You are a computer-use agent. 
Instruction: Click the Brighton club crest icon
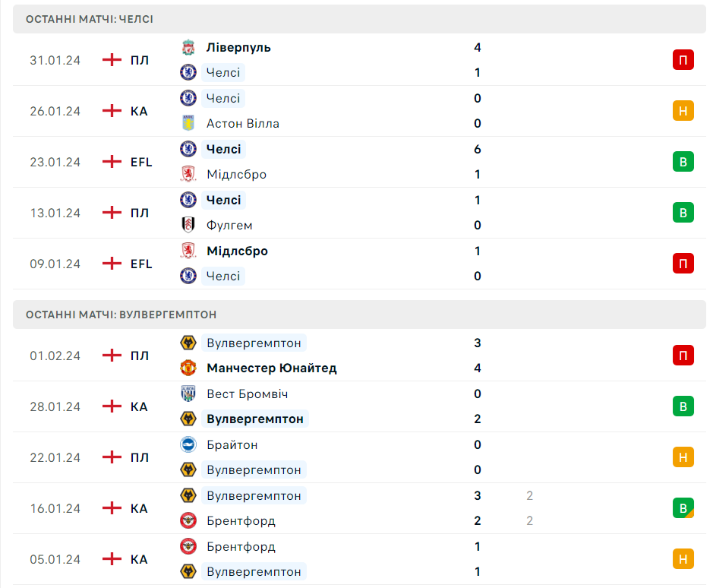pyautogui.click(x=188, y=445)
